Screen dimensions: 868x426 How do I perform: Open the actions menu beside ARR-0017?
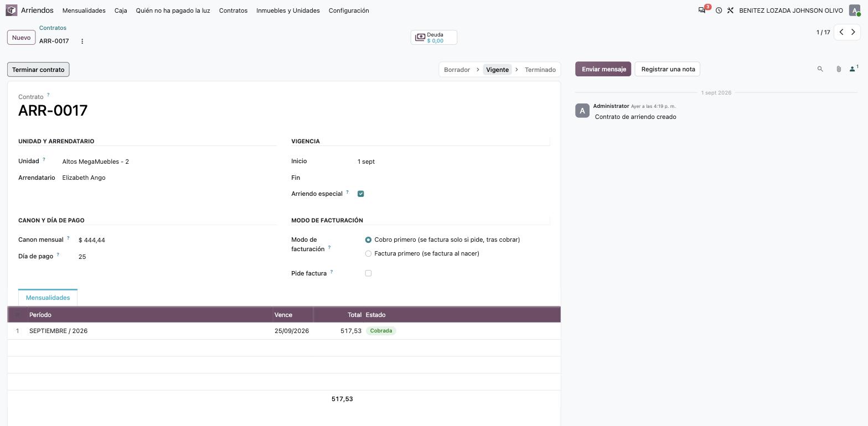[x=82, y=41]
